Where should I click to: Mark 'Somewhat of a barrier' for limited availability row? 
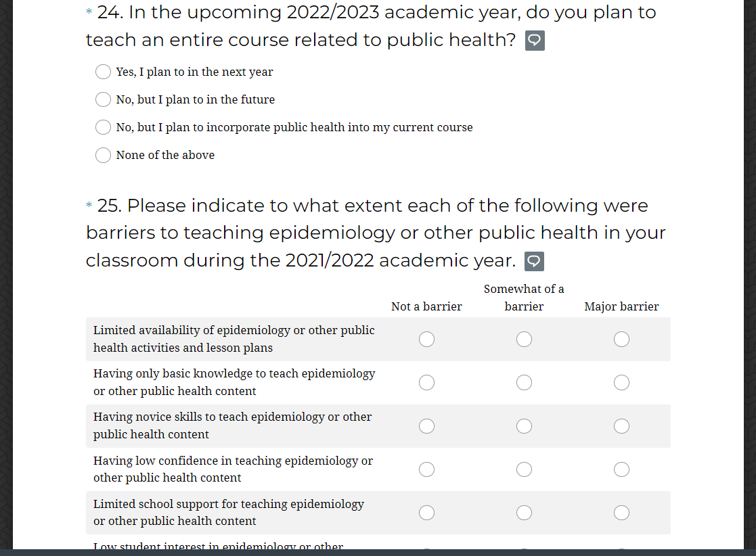point(524,339)
